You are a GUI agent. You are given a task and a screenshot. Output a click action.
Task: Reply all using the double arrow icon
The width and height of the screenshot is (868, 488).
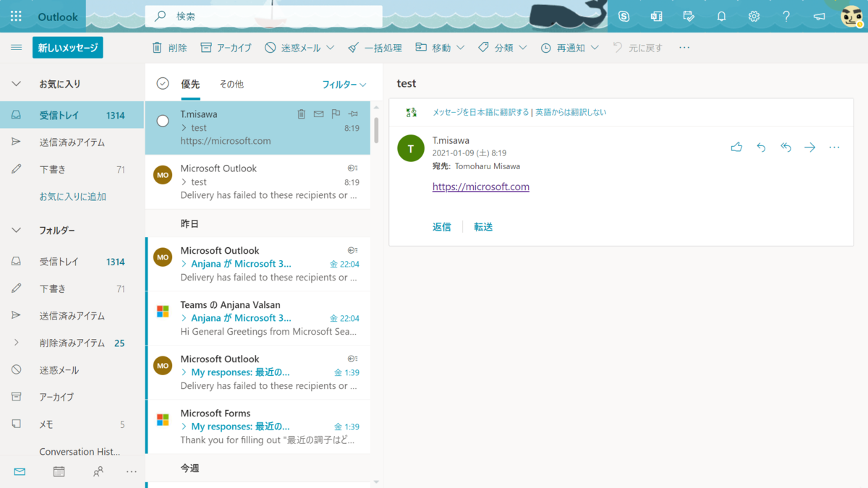(786, 147)
